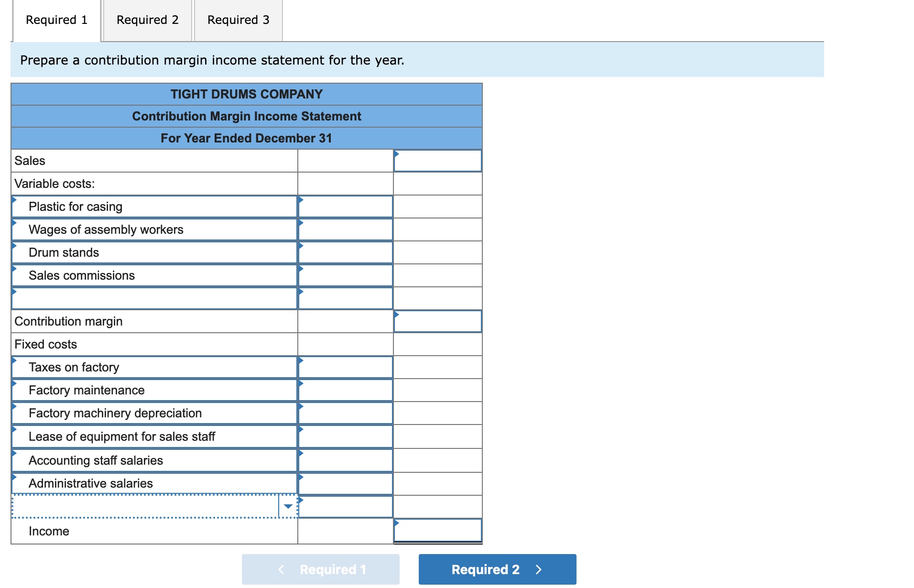Screen dimensions: 914x588
Task: Click the instruction text about contribution margin
Action: [212, 60]
